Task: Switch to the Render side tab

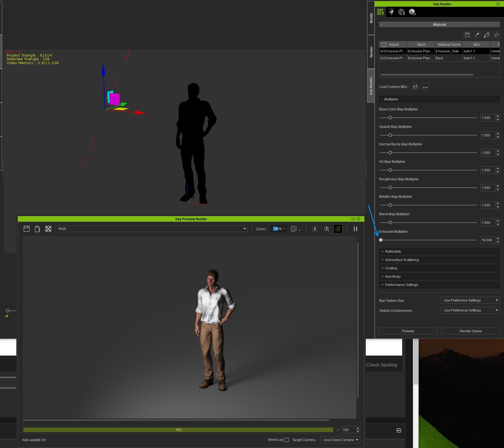Action: (x=371, y=52)
